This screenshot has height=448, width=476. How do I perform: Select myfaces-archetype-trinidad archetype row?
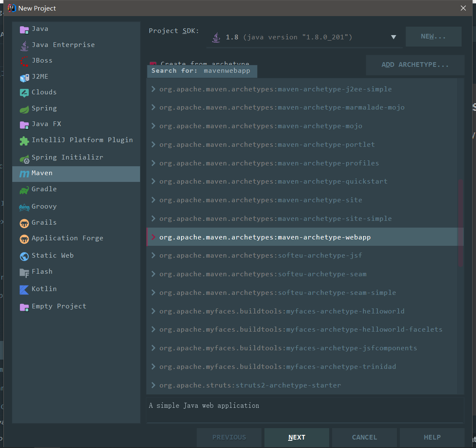coord(302,367)
